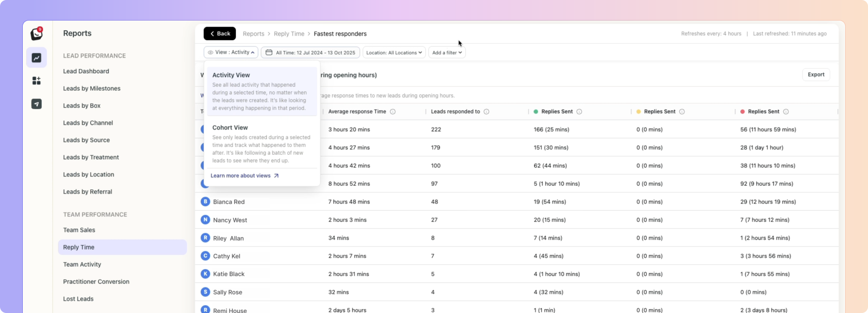Open the Location: All Locations dropdown
868x313 pixels.
pyautogui.click(x=394, y=52)
